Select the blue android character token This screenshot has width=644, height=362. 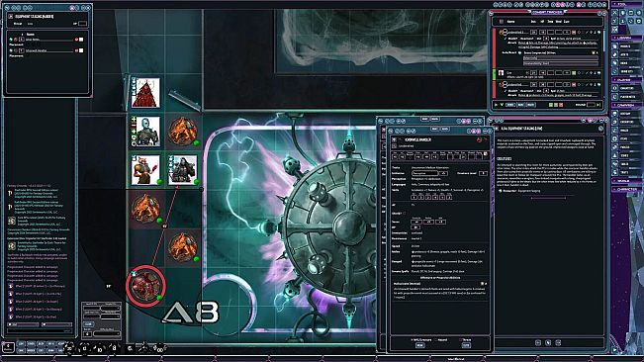point(145,132)
